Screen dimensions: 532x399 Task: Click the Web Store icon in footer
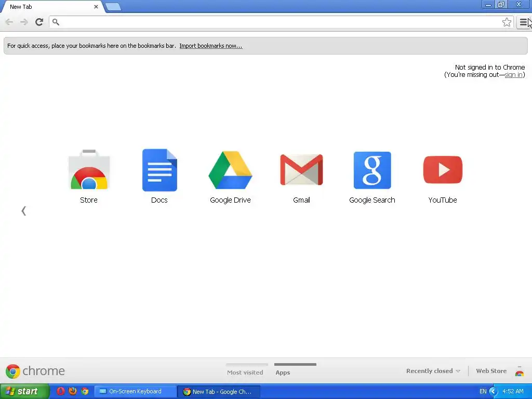[520, 371]
